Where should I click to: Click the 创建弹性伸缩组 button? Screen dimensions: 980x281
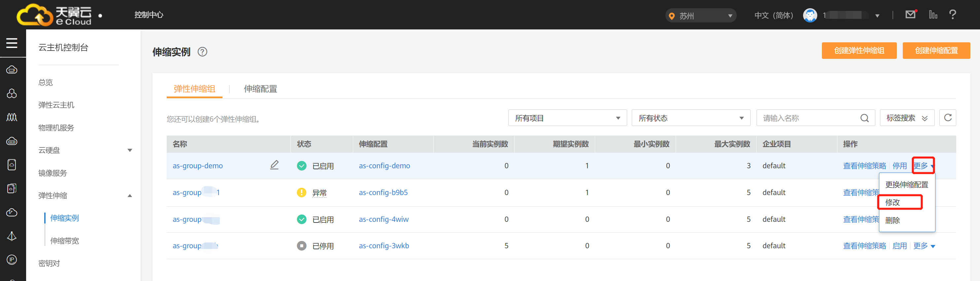click(859, 50)
